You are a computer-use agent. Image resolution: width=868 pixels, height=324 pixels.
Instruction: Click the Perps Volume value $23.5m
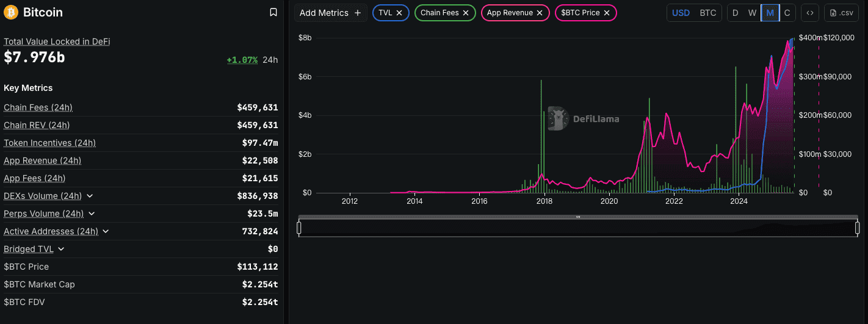tap(262, 214)
